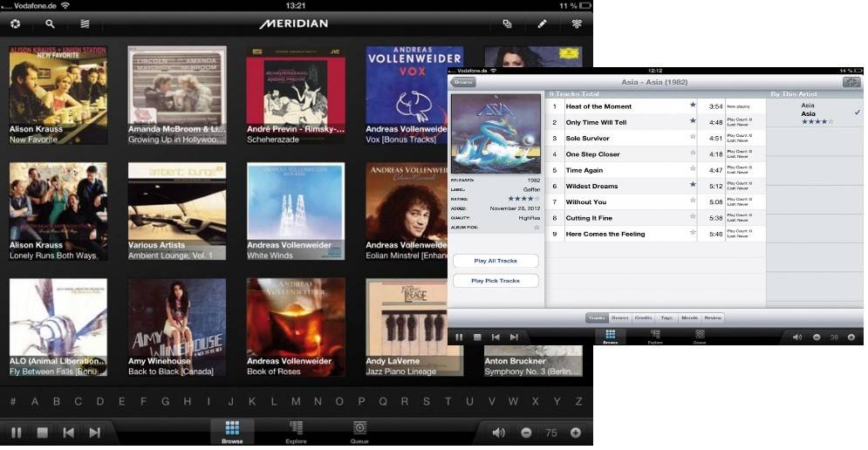Select Tracks tab in Asia window
The width and height of the screenshot is (868, 450).
tap(597, 317)
